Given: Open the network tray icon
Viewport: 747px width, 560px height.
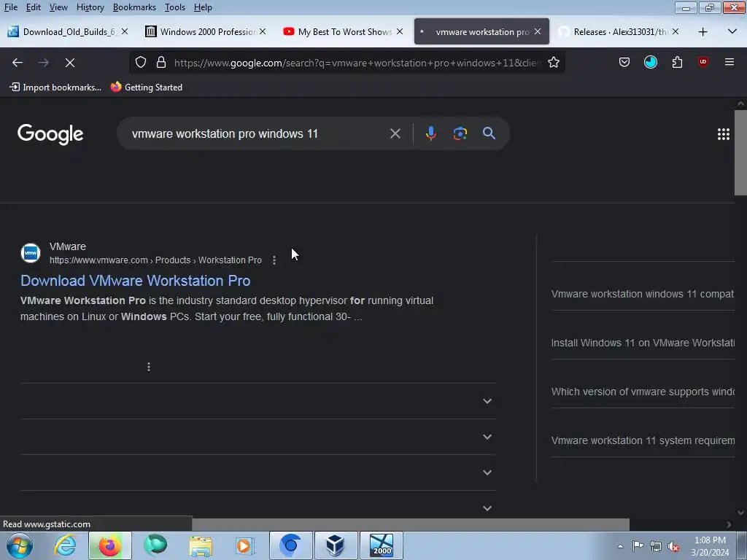Looking at the screenshot, I should [x=656, y=546].
